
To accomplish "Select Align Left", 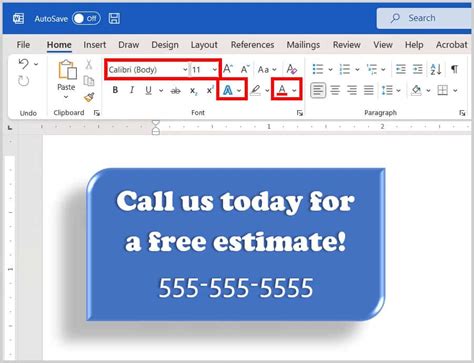I will coord(318,90).
